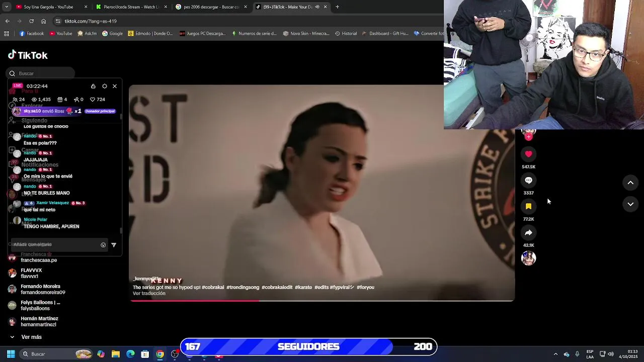
Task: Open Chrome from taskbar
Action: point(159,354)
